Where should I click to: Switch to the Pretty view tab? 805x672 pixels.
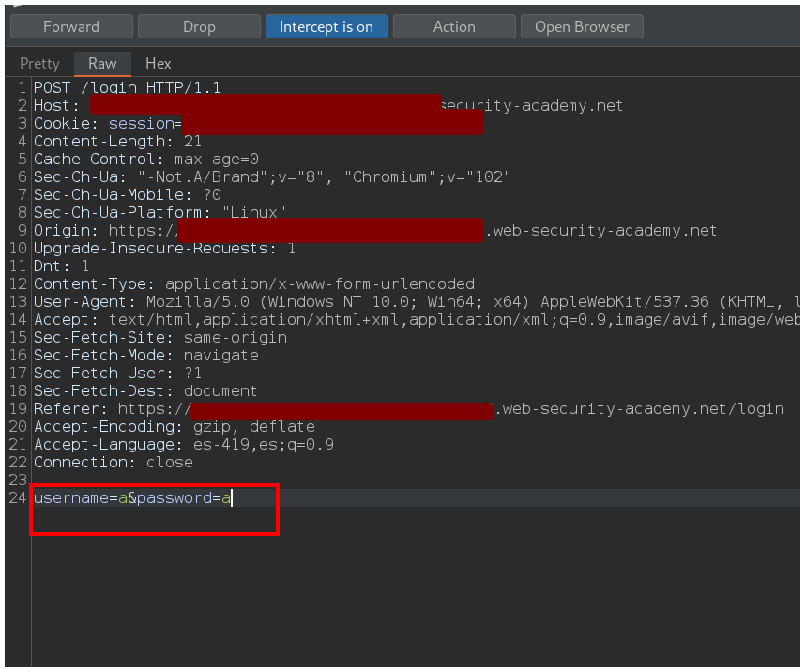(39, 63)
